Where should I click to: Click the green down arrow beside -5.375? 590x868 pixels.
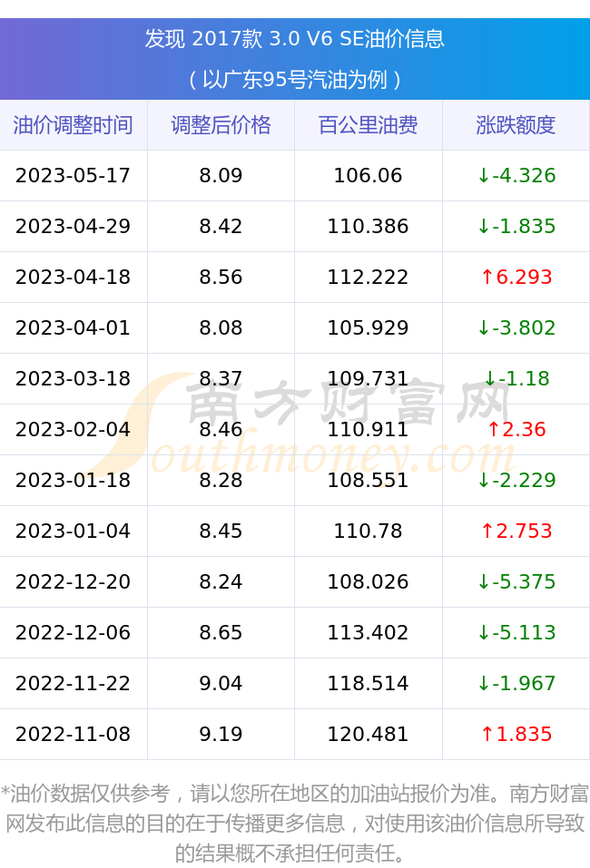(x=483, y=581)
